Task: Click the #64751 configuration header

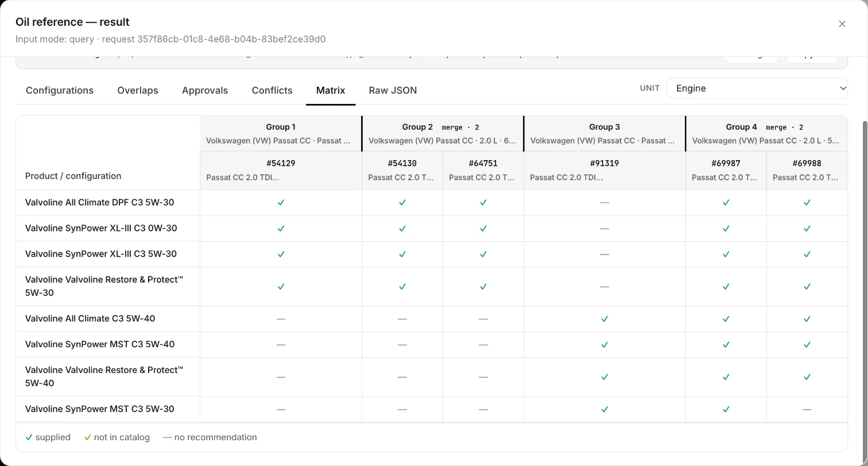Action: [x=483, y=170]
